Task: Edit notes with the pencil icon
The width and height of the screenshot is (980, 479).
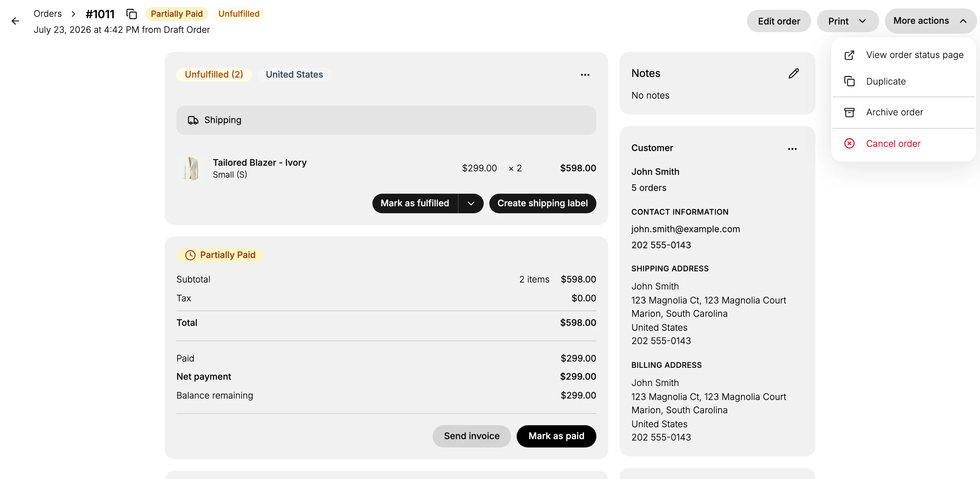Action: pos(793,73)
